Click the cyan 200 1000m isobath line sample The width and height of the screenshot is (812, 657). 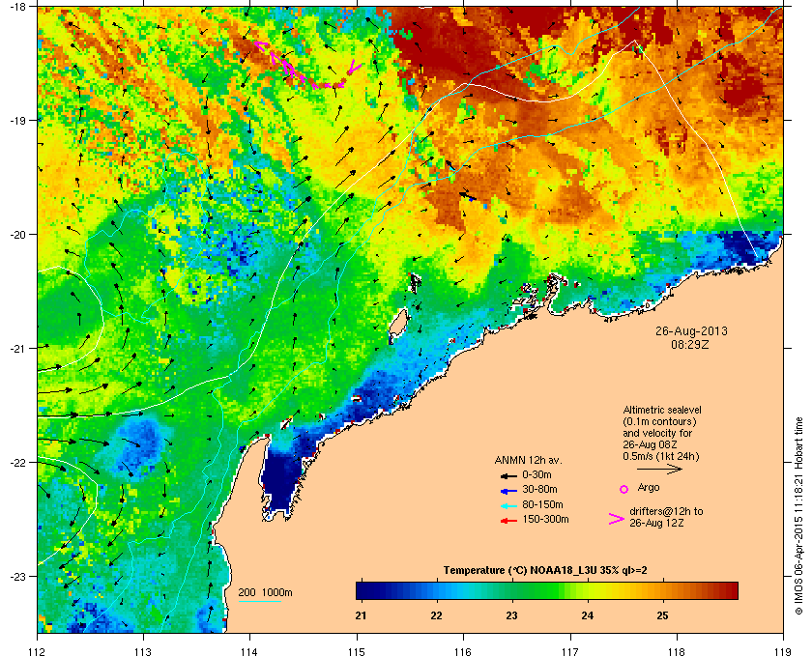pos(259,602)
